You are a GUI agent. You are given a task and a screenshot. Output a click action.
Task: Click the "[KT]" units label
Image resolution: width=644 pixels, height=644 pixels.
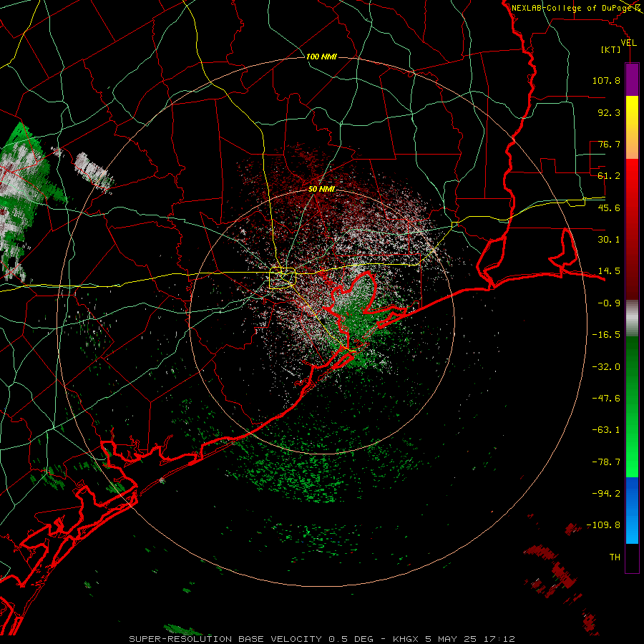tap(610, 49)
